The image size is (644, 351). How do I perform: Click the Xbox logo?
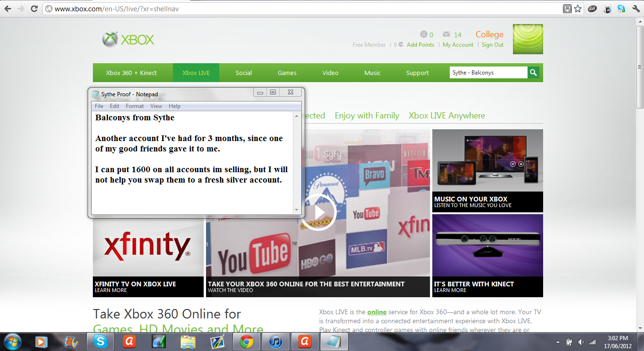(128, 40)
